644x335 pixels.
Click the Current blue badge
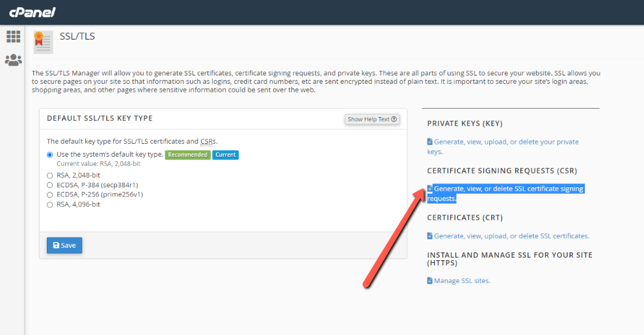[x=226, y=155]
